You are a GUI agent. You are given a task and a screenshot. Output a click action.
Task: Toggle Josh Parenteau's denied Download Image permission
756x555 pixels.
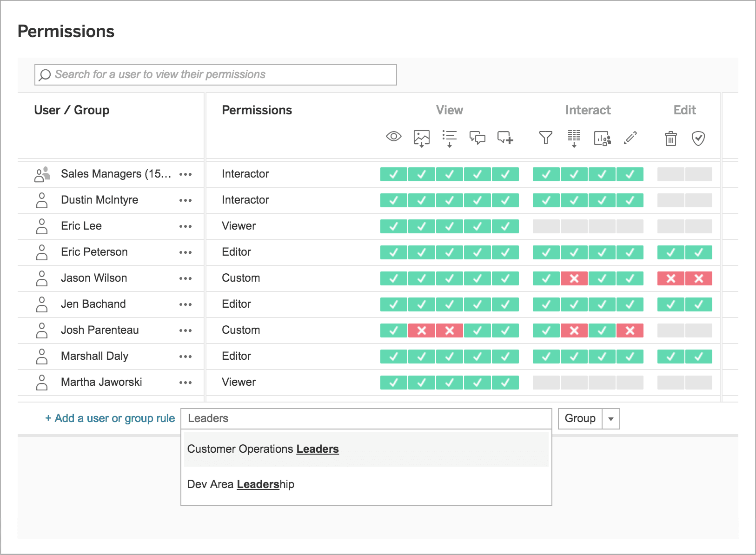pyautogui.click(x=421, y=330)
